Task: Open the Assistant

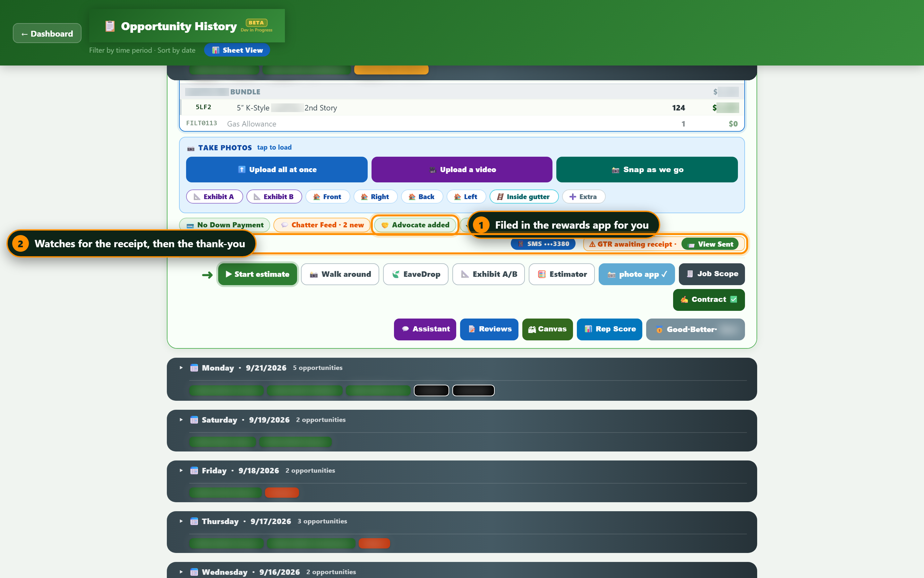Action: point(425,329)
